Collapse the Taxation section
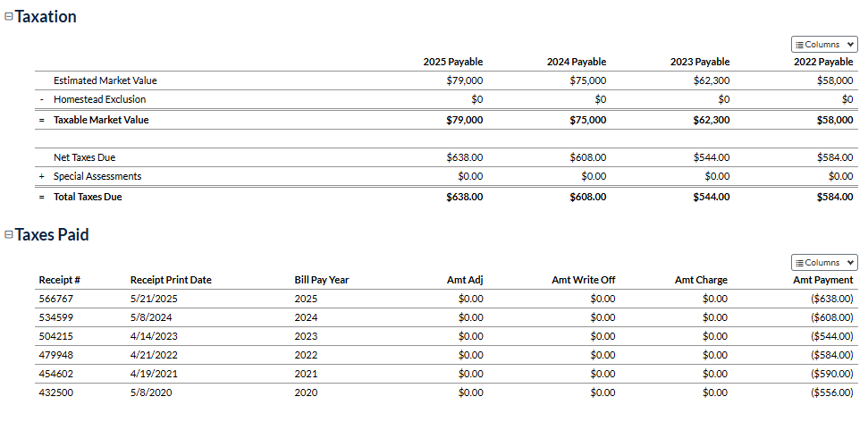The width and height of the screenshot is (868, 422). [9, 17]
